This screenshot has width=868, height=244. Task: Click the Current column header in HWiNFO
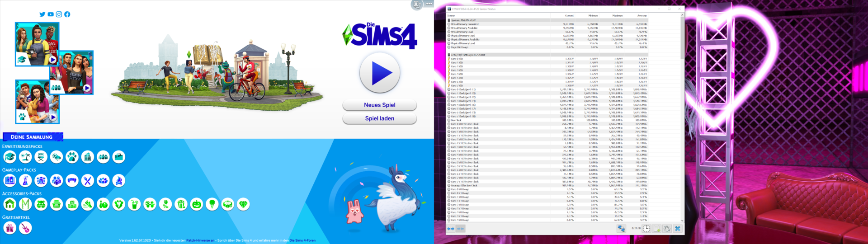(562, 15)
